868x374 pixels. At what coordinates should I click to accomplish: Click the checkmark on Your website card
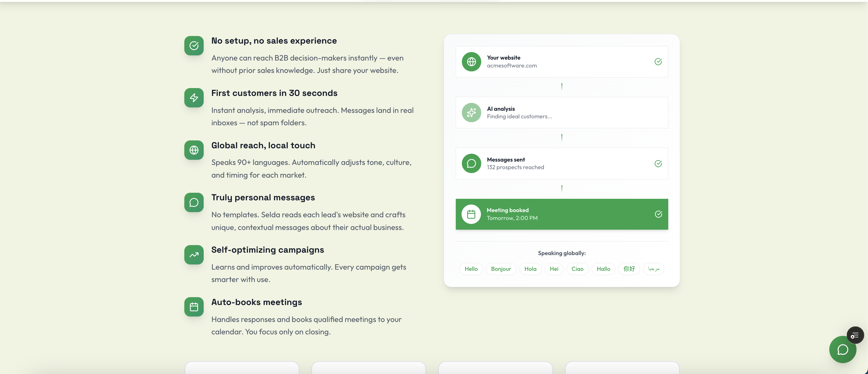click(x=658, y=62)
